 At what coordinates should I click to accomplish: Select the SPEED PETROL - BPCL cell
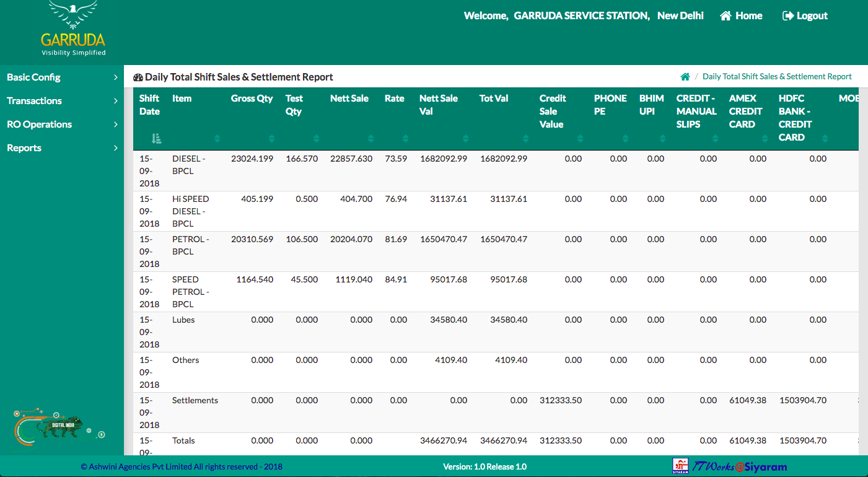coord(190,292)
